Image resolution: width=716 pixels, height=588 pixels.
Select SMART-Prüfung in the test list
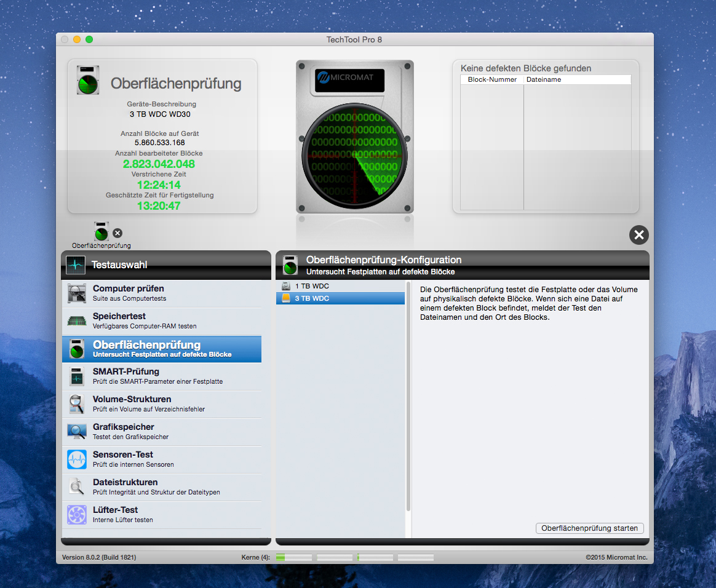point(162,376)
